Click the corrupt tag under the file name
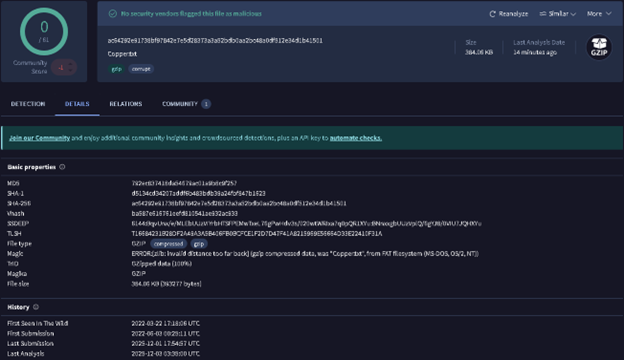This screenshot has width=624, height=360. (141, 69)
